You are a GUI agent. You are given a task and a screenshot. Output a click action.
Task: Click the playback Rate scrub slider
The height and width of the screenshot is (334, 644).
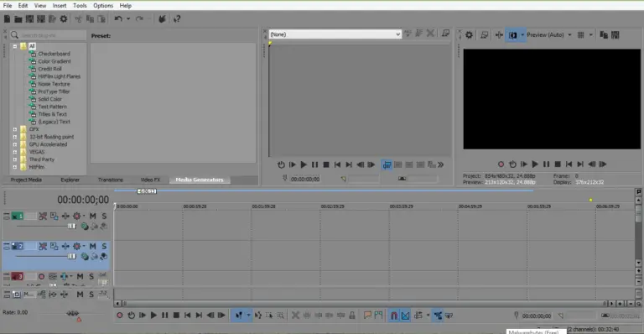73,314
